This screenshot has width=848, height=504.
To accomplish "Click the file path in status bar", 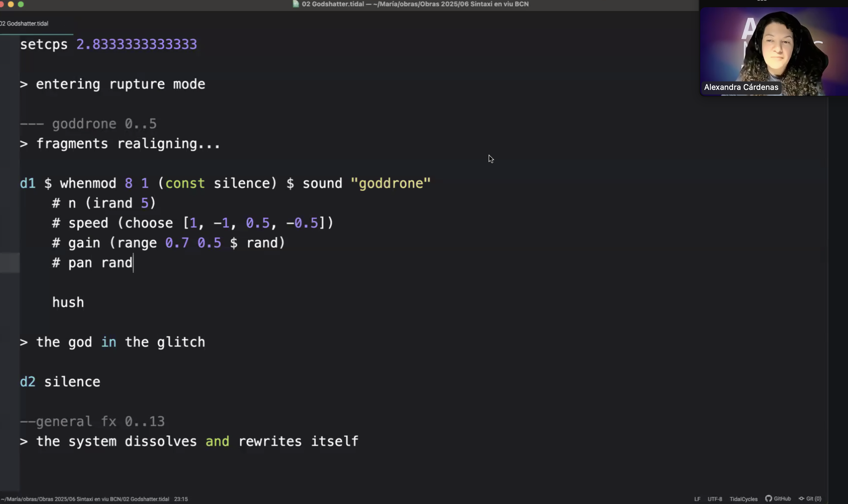I will tap(85, 499).
